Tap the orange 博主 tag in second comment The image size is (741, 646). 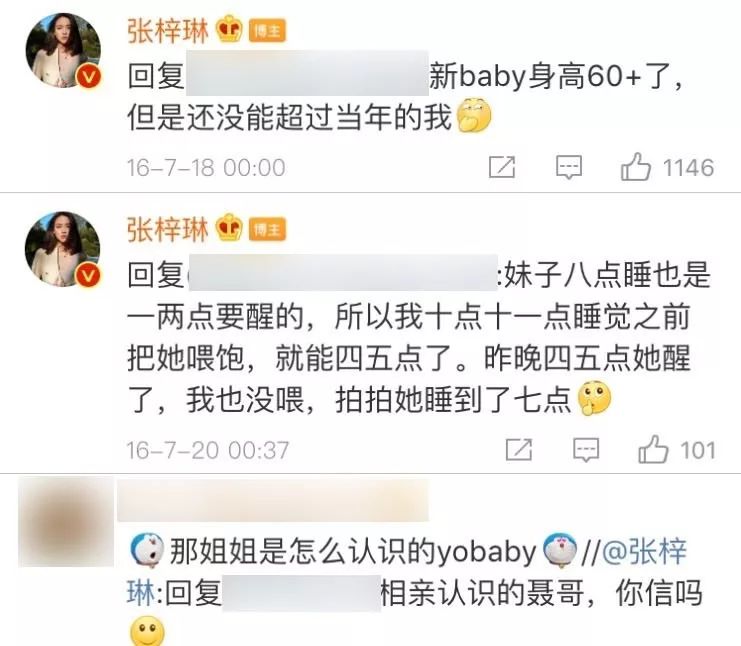(267, 230)
